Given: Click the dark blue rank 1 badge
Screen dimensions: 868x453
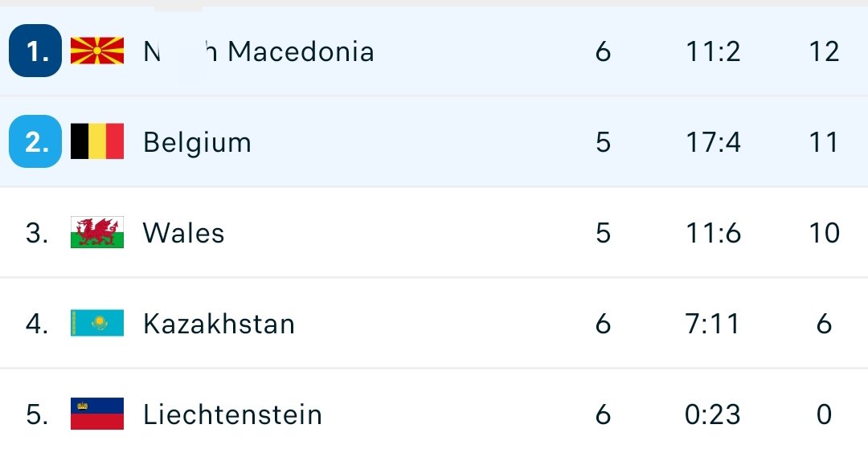Looking at the screenshot, I should [35, 51].
